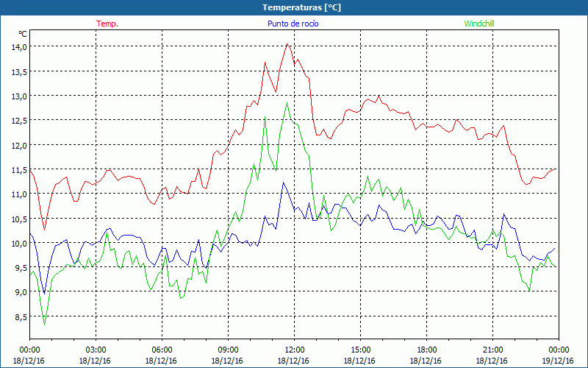Image resolution: width=588 pixels, height=368 pixels.
Task: Click the 8,5 y-axis value
Action: [x=21, y=317]
